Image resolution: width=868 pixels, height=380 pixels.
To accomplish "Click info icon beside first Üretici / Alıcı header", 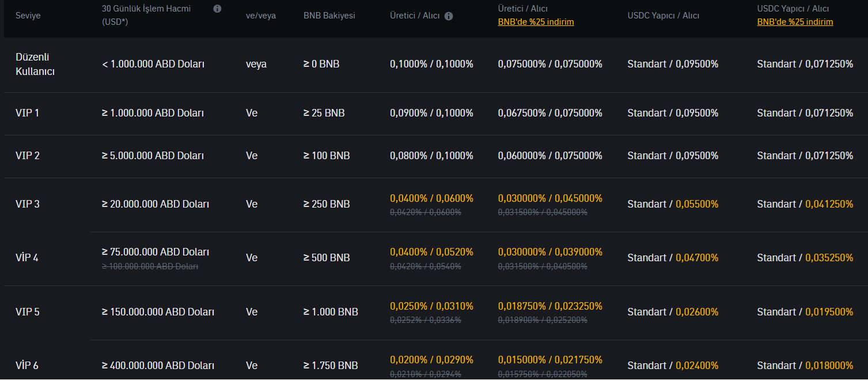I will pos(449,16).
